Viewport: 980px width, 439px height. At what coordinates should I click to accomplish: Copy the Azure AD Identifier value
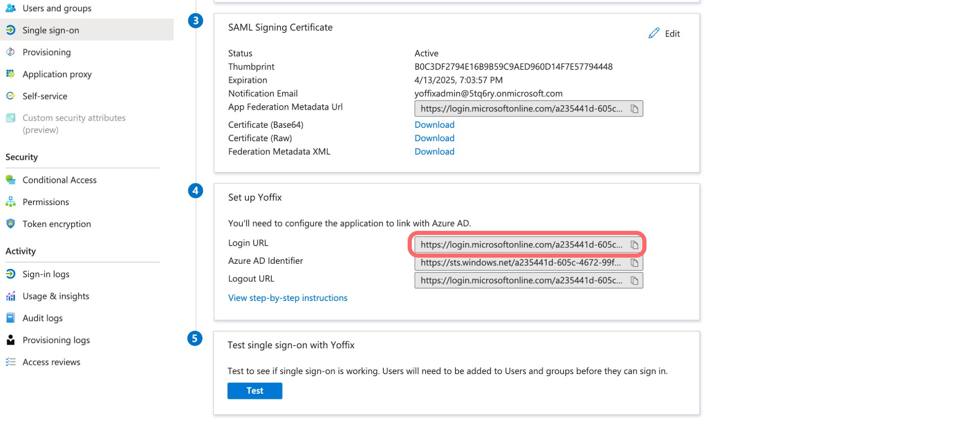635,263
